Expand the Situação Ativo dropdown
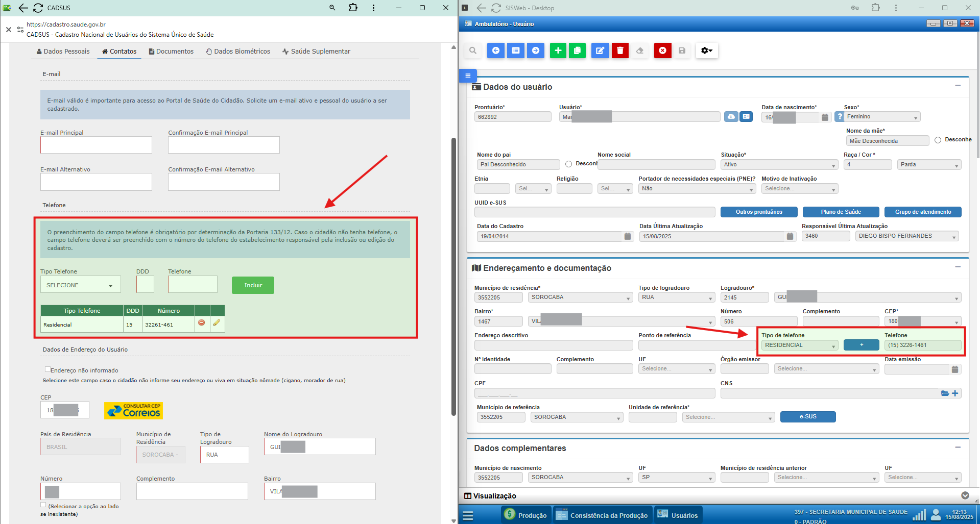Screen dimensions: 980x524 [x=779, y=165]
